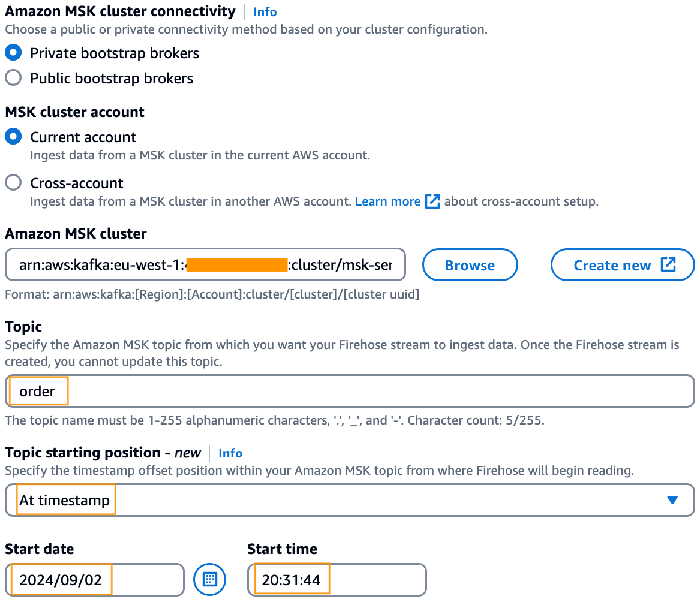Viewport: 700px width, 602px height.
Task: Click the Browse button
Action: [x=470, y=264]
